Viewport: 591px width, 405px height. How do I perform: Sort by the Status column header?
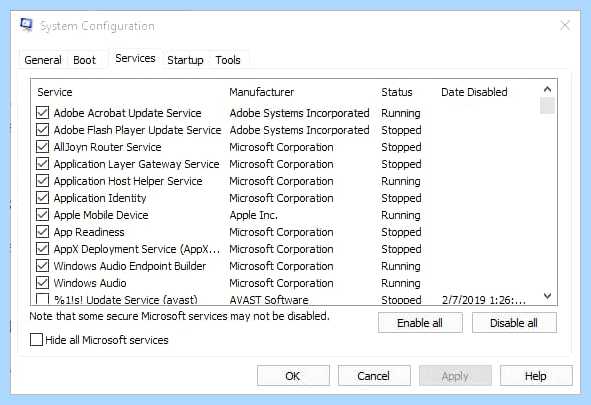coord(397,92)
